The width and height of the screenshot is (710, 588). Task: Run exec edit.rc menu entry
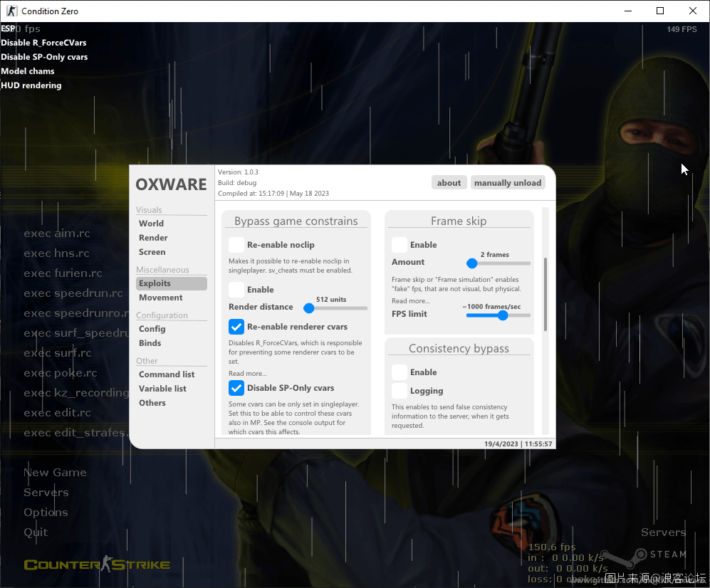(58, 413)
